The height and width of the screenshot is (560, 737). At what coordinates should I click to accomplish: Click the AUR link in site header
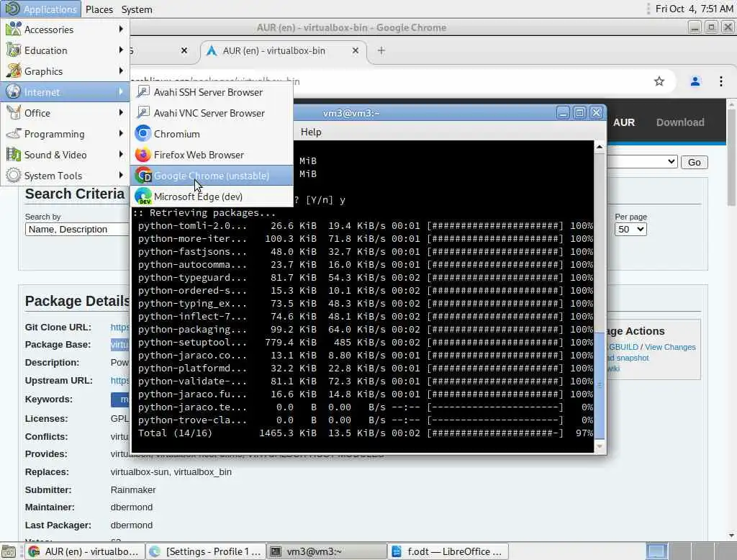pyautogui.click(x=624, y=122)
